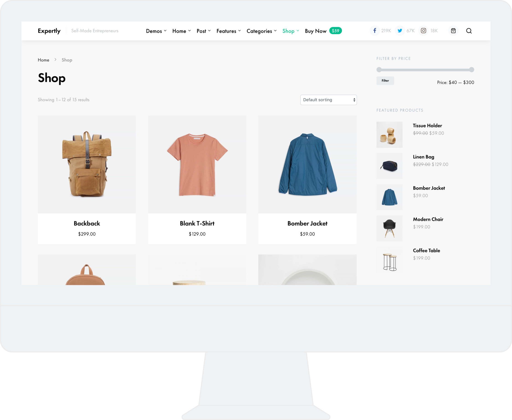Click the search magnifier icon

(x=469, y=31)
